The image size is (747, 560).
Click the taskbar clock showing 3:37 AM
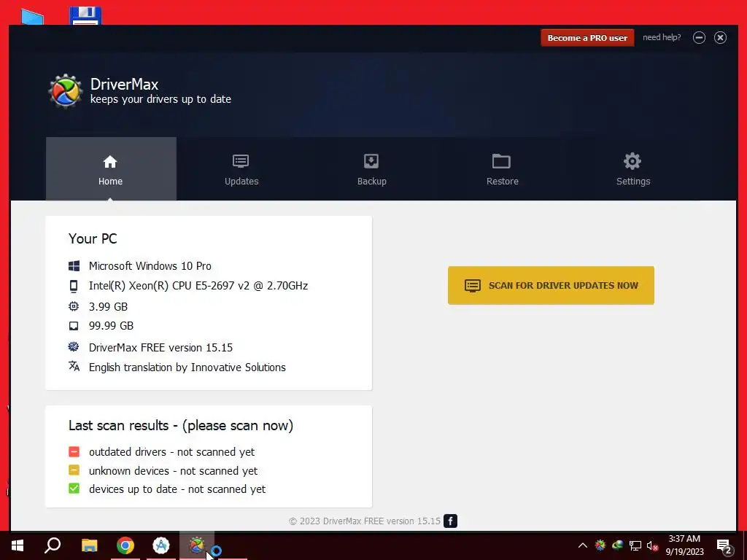click(x=684, y=545)
